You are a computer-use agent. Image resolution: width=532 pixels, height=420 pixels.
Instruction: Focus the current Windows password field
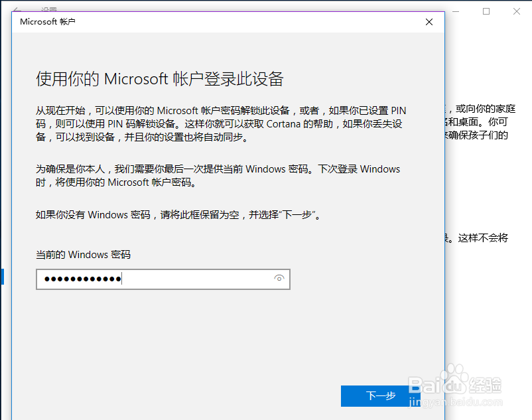click(x=163, y=279)
